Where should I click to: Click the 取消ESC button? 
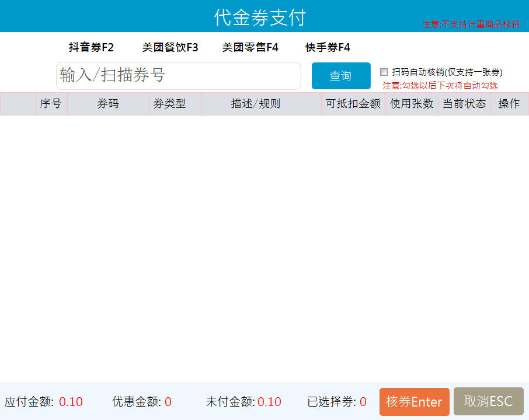coord(489,401)
